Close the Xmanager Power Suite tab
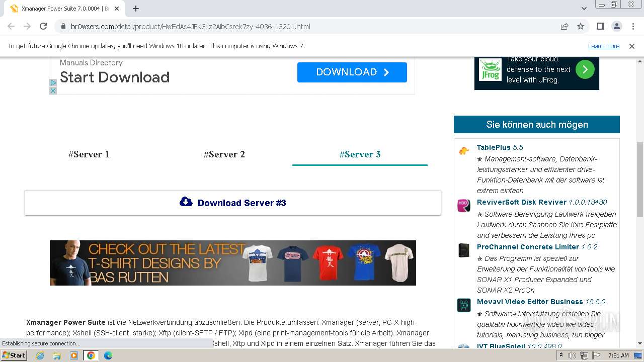Image resolution: width=644 pixels, height=362 pixels. (x=117, y=9)
